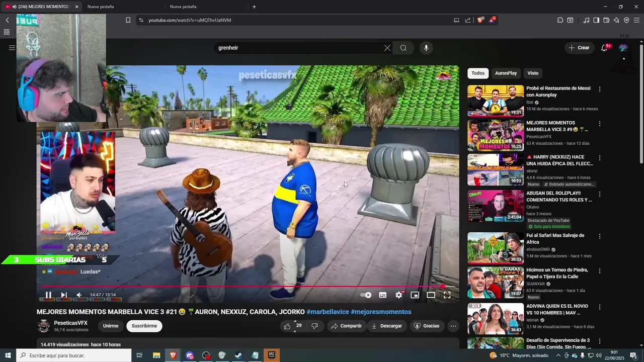Click the Windows taskbar search box
Image resolution: width=644 pixels, height=362 pixels.
pos(74,355)
